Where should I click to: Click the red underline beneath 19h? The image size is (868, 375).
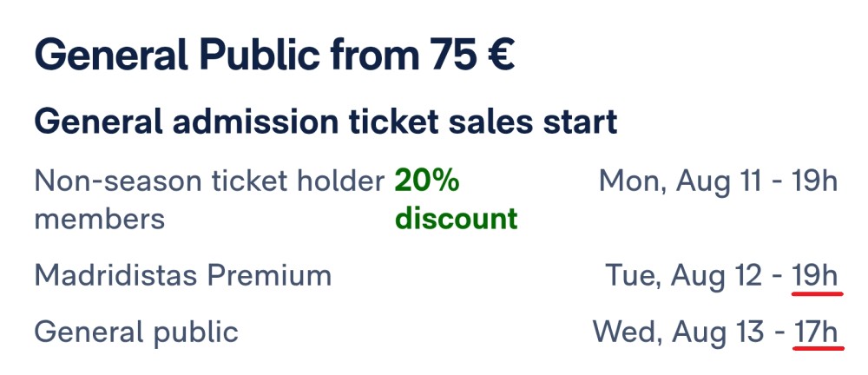[x=817, y=293]
